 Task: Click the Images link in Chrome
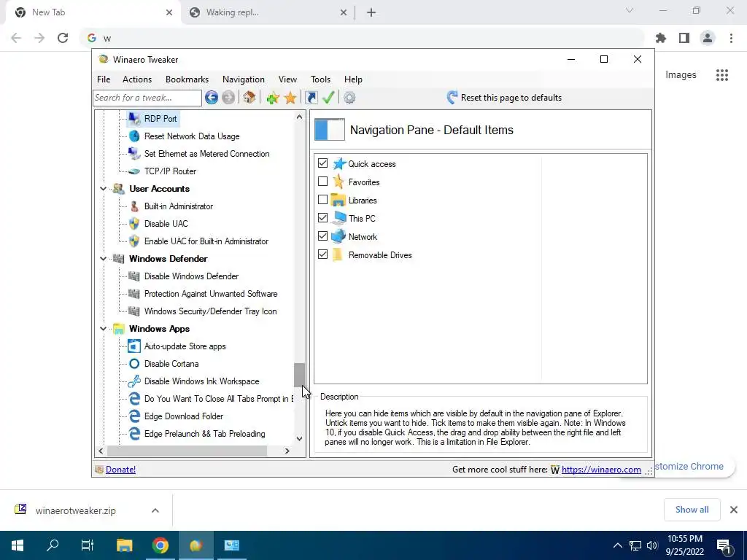pos(681,75)
